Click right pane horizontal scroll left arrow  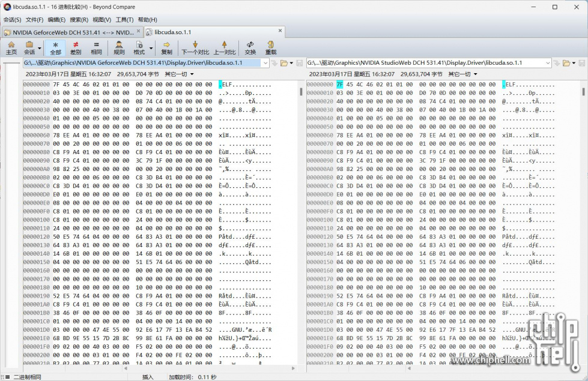[409, 368]
